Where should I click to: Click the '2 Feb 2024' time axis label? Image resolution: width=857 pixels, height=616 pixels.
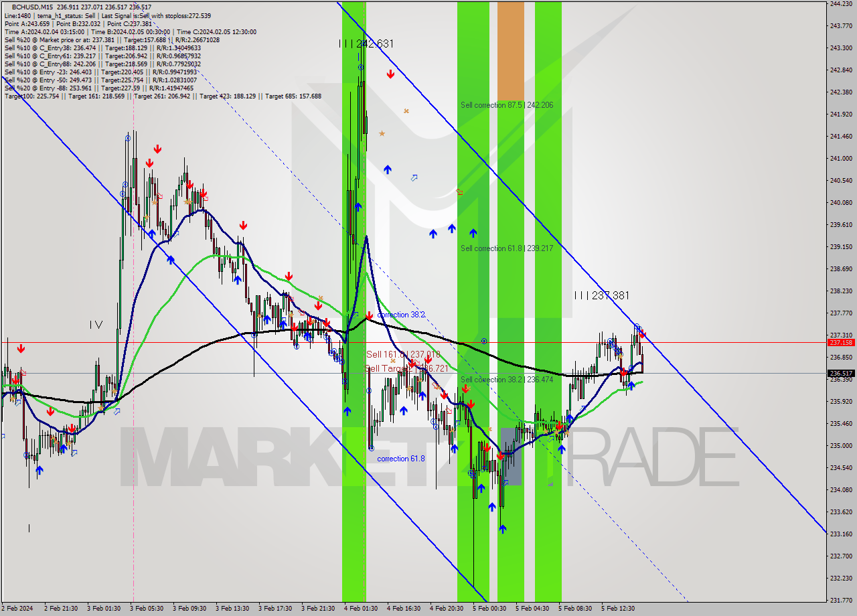coord(17,609)
